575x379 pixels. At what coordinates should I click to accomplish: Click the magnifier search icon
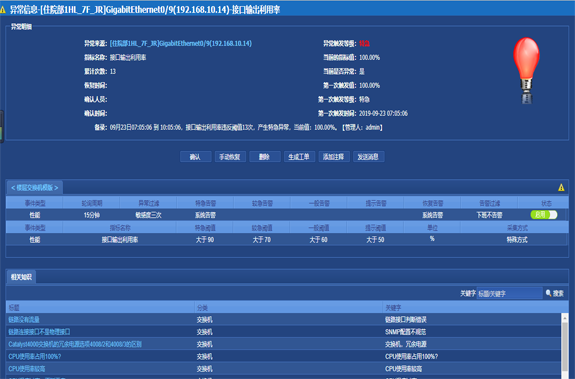point(549,293)
